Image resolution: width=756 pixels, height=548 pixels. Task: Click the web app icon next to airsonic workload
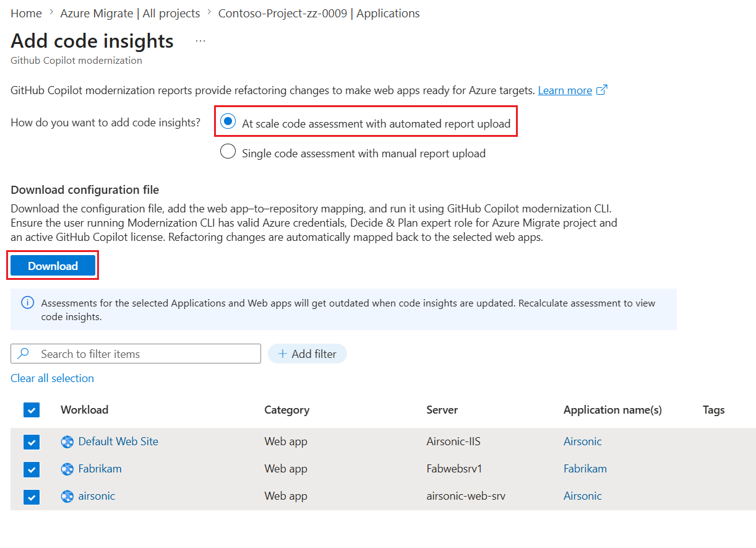click(x=67, y=496)
